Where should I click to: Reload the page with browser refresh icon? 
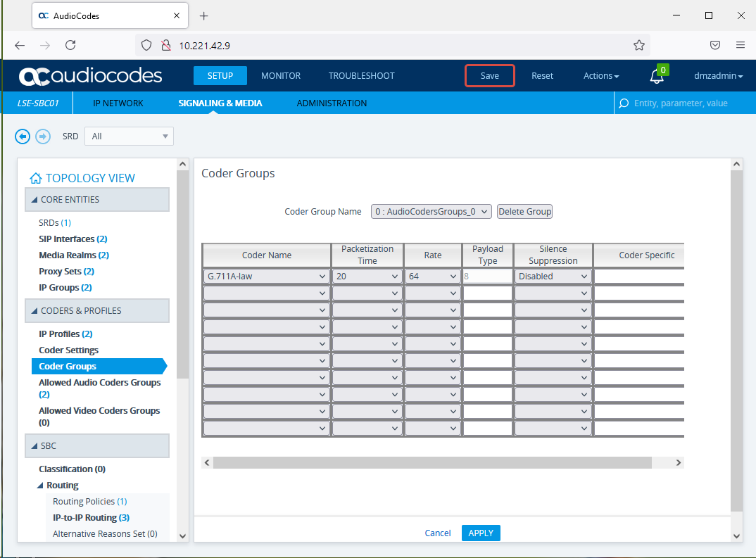70,45
